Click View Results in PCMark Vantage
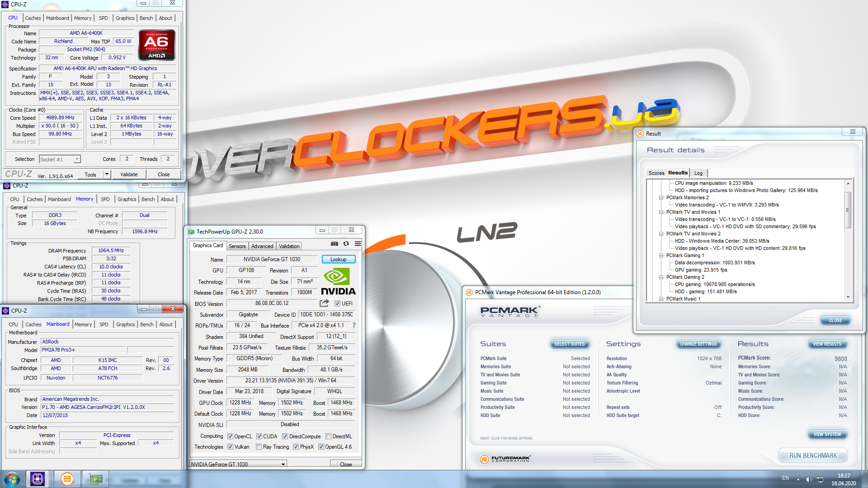 827,344
